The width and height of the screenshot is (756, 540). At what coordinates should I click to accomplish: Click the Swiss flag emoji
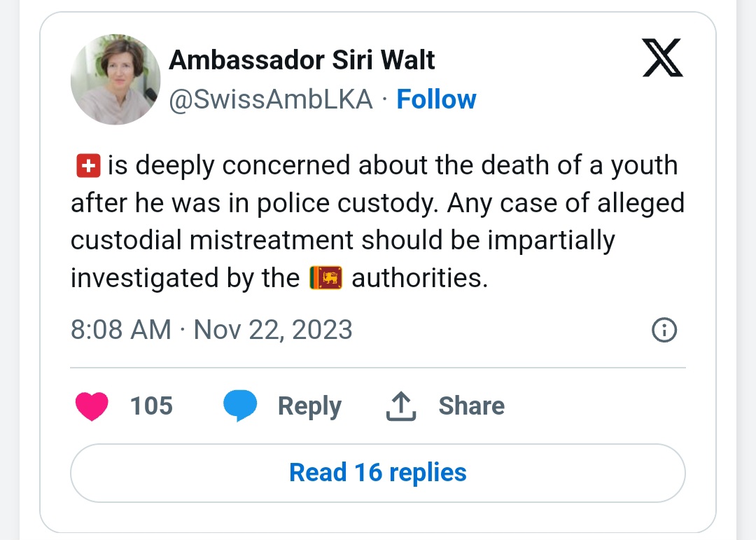88,166
